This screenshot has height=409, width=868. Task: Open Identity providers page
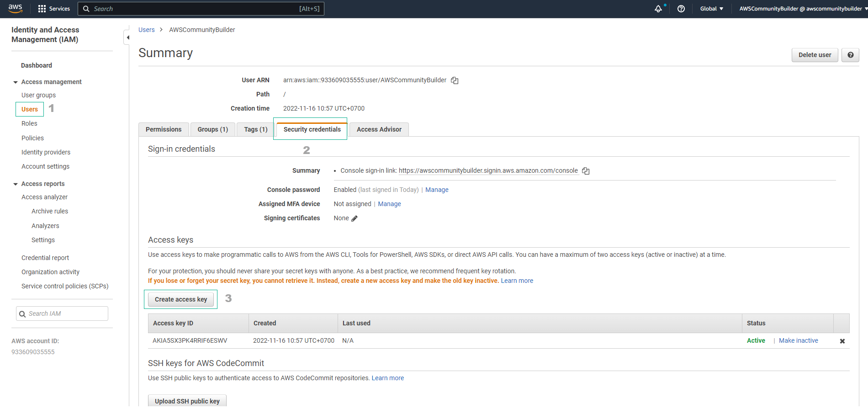(46, 152)
